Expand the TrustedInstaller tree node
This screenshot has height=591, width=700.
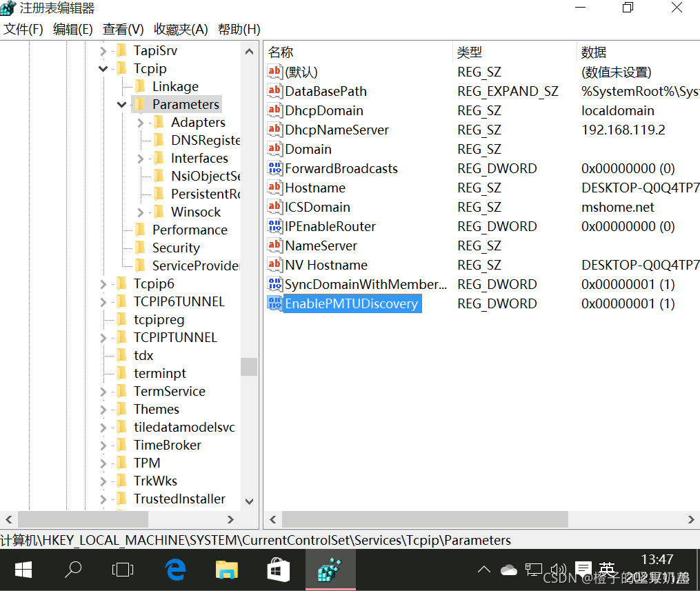pos(103,499)
